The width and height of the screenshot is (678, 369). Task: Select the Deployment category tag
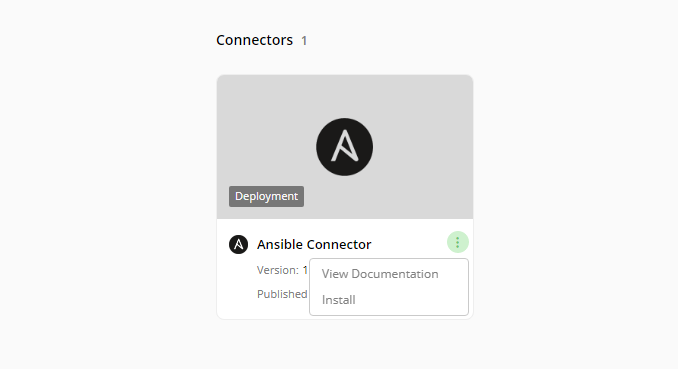[266, 196]
